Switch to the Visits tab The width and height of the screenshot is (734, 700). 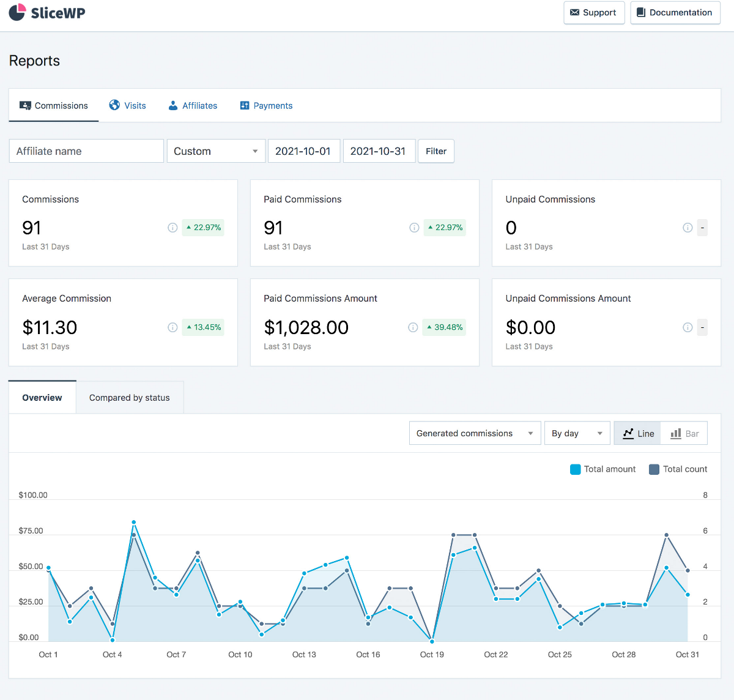tap(128, 105)
